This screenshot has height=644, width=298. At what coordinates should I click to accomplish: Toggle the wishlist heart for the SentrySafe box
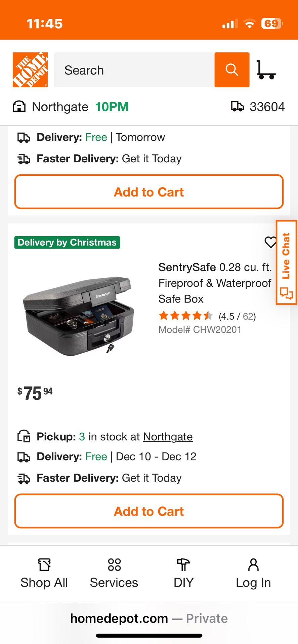(271, 243)
